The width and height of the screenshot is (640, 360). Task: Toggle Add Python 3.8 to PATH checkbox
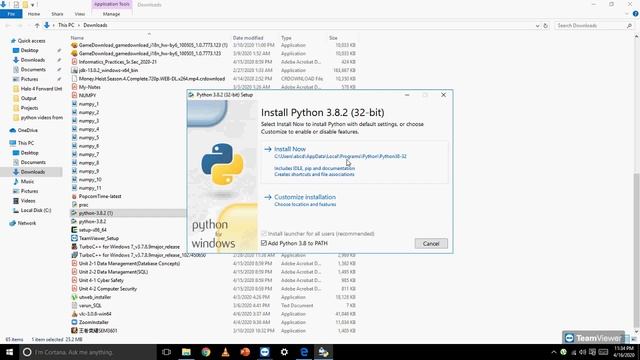pyautogui.click(x=264, y=243)
